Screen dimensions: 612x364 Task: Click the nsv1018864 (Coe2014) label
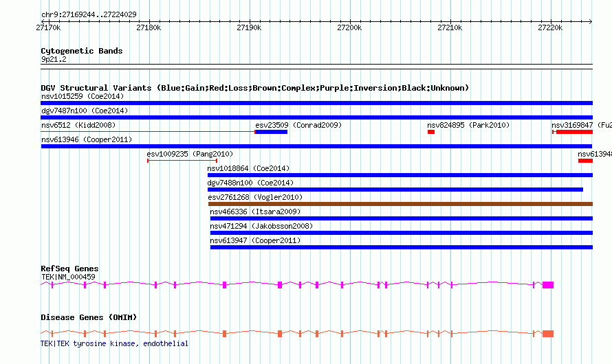249,168
